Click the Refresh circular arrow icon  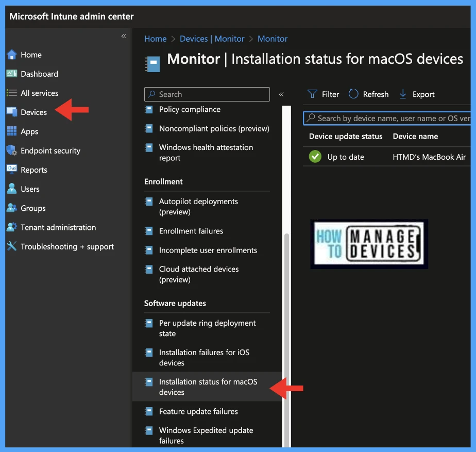353,94
